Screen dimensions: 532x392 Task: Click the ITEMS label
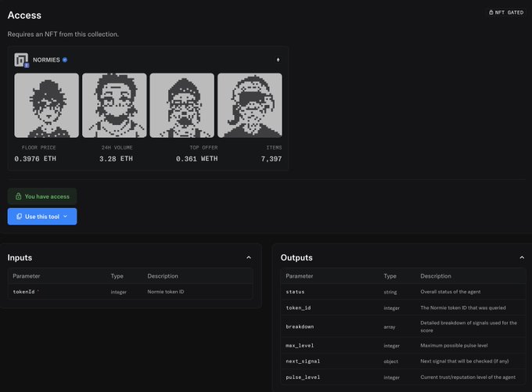(274, 148)
